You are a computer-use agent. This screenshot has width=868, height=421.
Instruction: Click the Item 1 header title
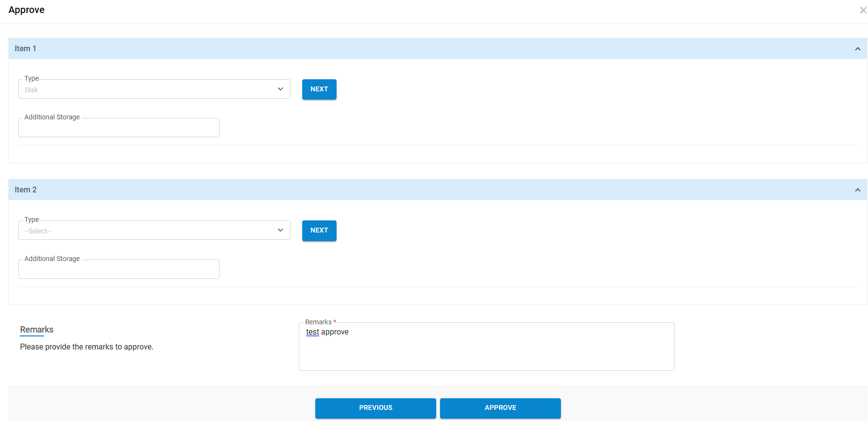coord(26,48)
